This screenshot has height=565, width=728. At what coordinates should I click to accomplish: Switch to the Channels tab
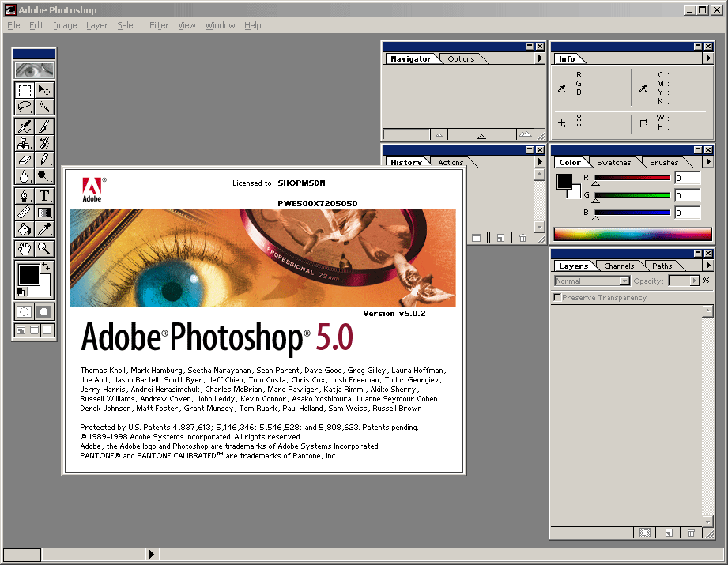click(x=619, y=266)
